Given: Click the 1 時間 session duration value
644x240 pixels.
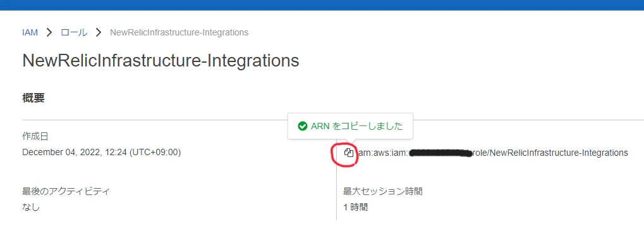Looking at the screenshot, I should (x=355, y=207).
